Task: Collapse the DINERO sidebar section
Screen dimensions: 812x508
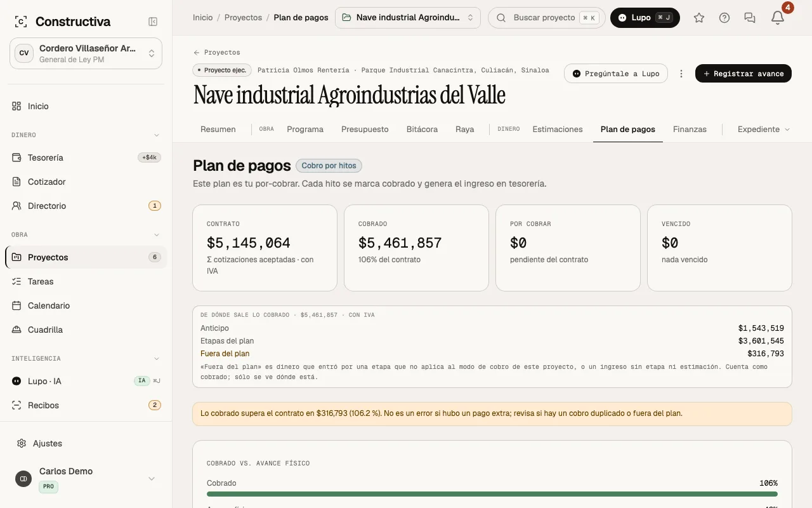Action: click(157, 135)
